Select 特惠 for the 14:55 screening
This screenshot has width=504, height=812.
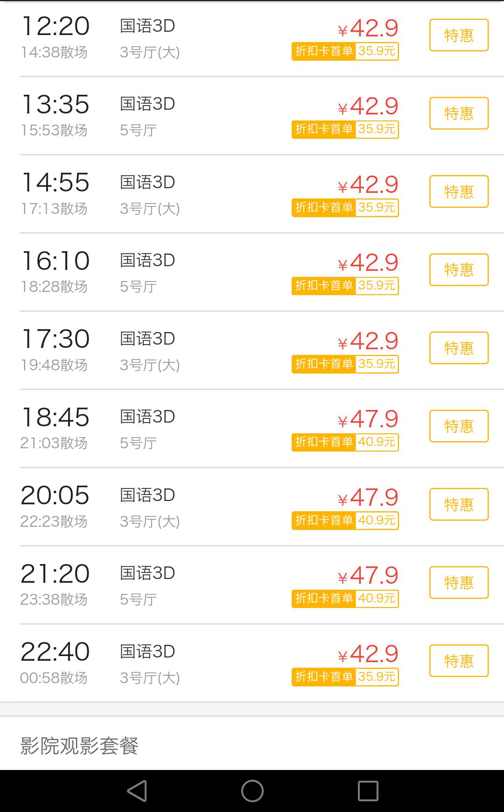pos(459,191)
